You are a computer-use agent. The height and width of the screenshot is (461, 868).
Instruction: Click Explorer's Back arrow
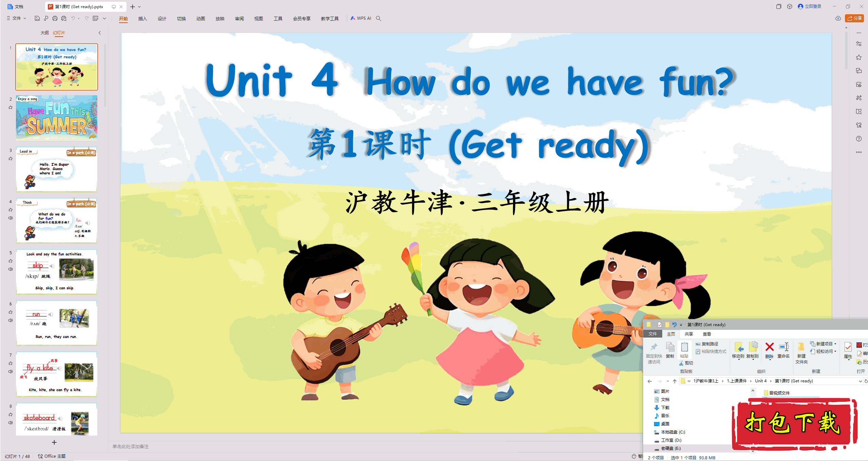(650, 381)
